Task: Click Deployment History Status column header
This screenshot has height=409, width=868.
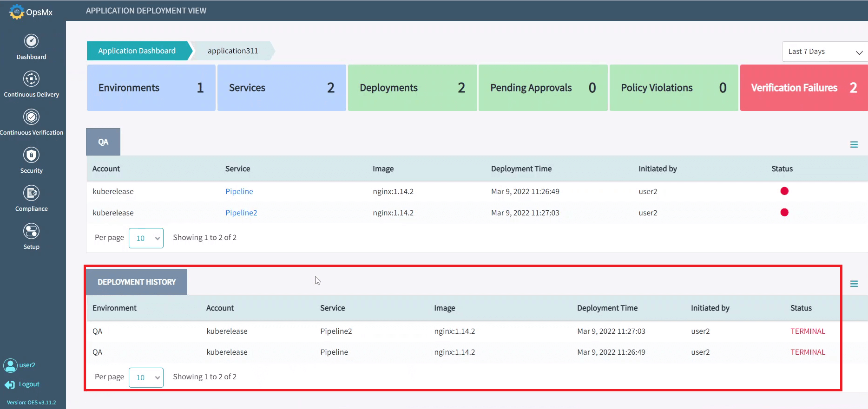Action: click(801, 308)
